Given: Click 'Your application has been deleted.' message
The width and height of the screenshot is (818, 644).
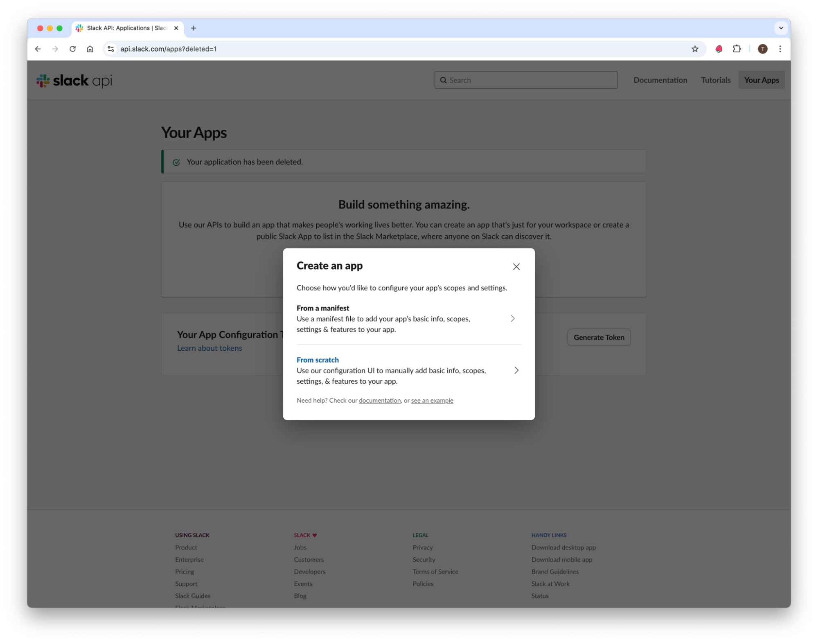Looking at the screenshot, I should click(245, 162).
